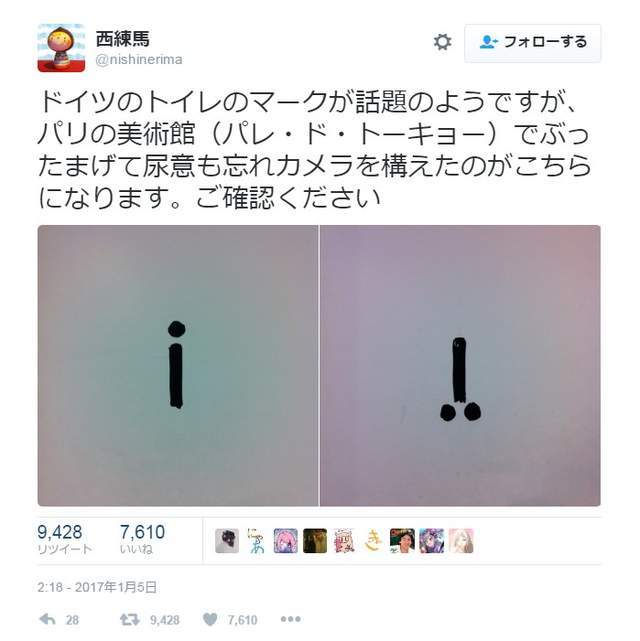Image resolution: width=640 pixels, height=641 pixels.
Task: View the 7,610 いいね list
Action: click(142, 539)
